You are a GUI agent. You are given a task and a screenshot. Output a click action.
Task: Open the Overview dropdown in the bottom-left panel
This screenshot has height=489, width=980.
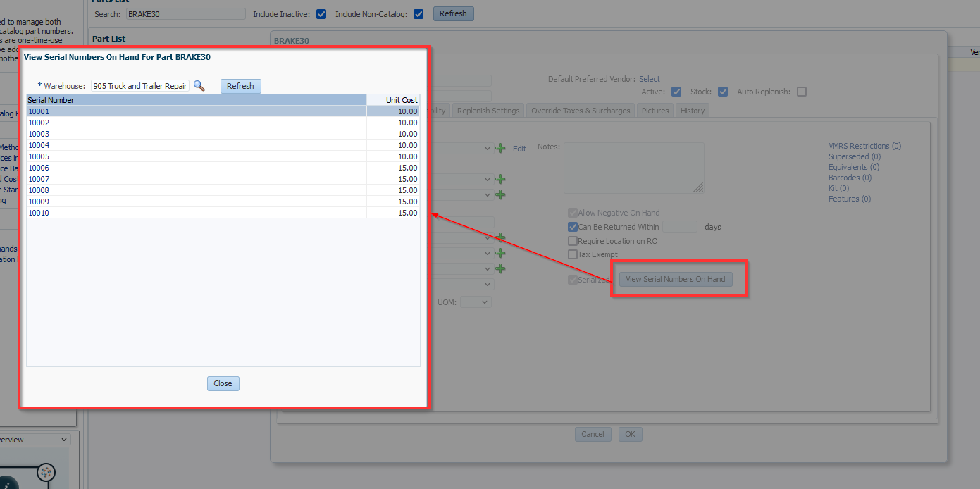tap(35, 440)
